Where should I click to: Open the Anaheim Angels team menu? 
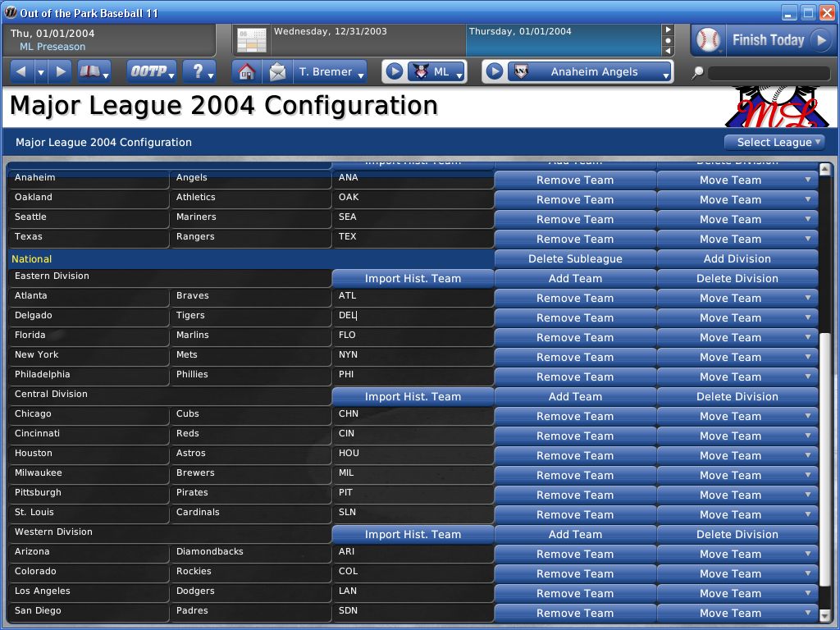pyautogui.click(x=590, y=71)
